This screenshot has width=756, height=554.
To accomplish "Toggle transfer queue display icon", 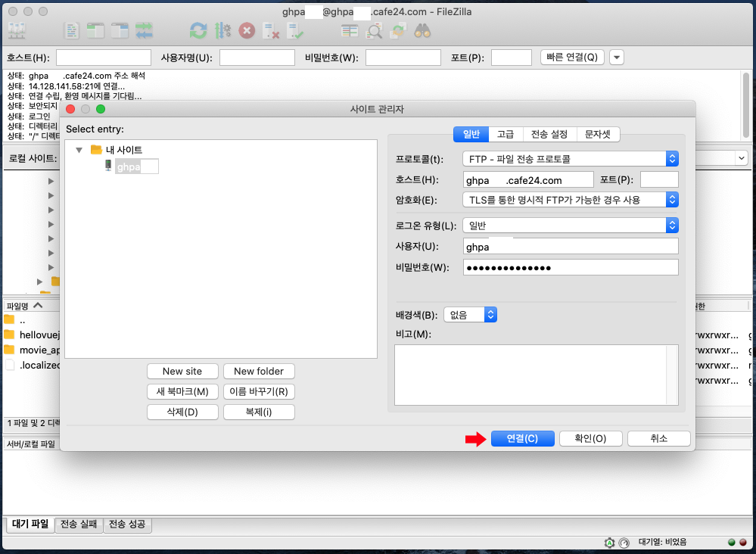I will point(144,31).
